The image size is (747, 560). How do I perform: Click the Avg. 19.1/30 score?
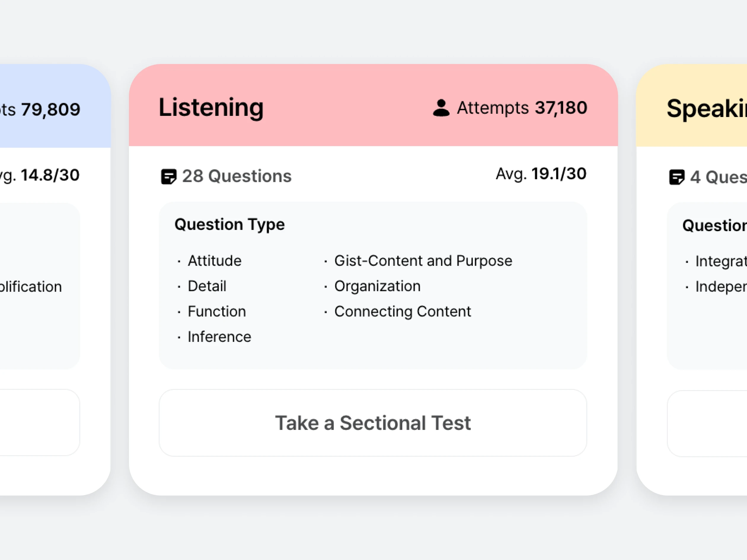point(541,174)
